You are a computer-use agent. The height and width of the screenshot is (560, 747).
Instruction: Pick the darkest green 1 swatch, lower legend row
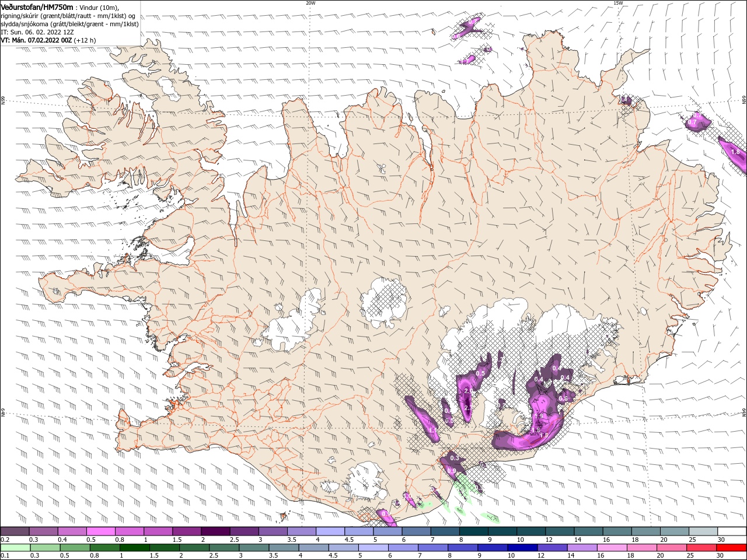[x=135, y=548]
